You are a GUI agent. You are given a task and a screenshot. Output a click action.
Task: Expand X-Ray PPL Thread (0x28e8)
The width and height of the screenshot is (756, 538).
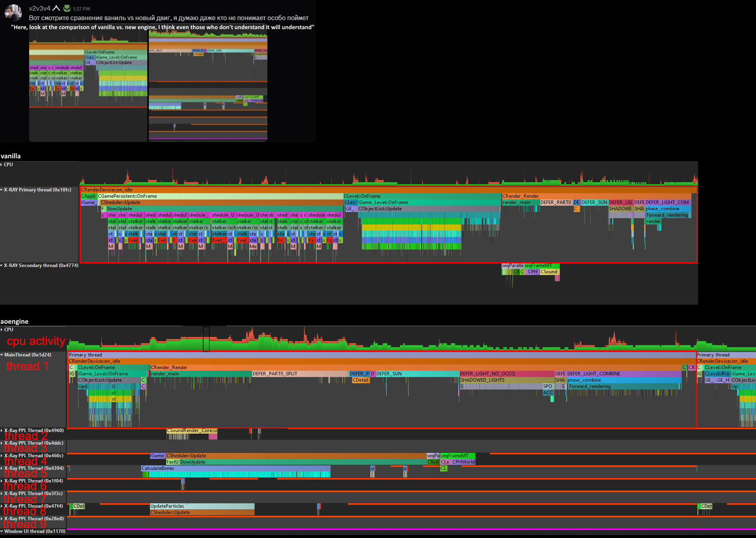tap(2, 519)
